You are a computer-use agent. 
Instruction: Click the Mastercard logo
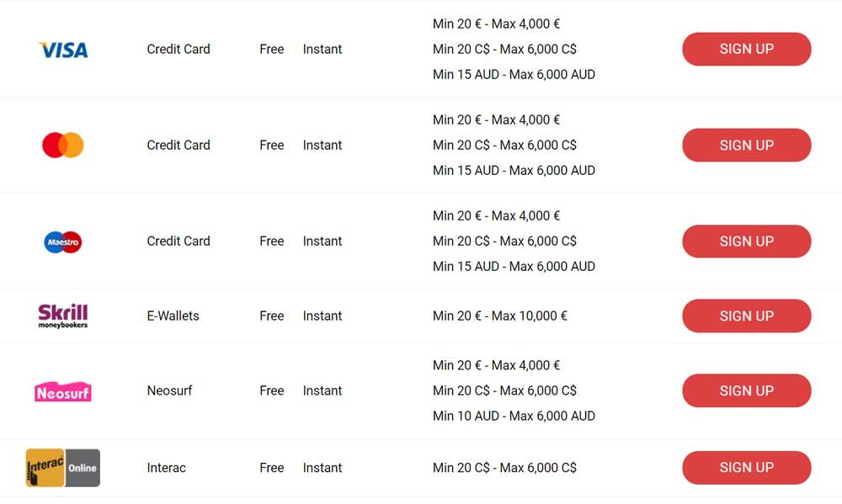[x=63, y=145]
